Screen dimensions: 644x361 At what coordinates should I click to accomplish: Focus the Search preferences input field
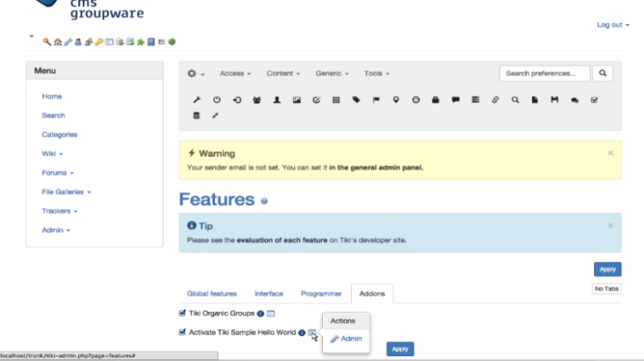[x=545, y=73]
